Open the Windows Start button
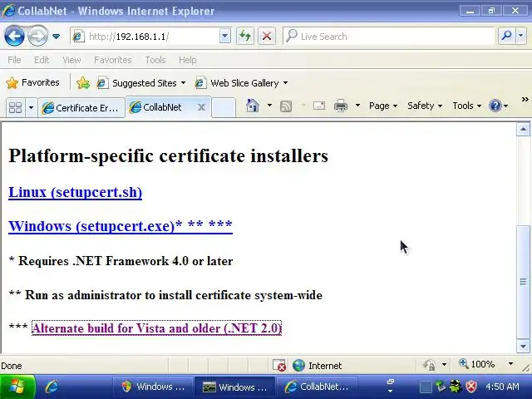 coord(17,387)
